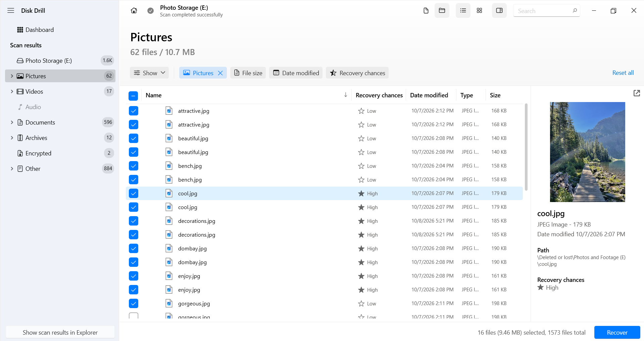Expand the Documents tree node
Viewport: 644px width, 341px height.
click(x=12, y=122)
